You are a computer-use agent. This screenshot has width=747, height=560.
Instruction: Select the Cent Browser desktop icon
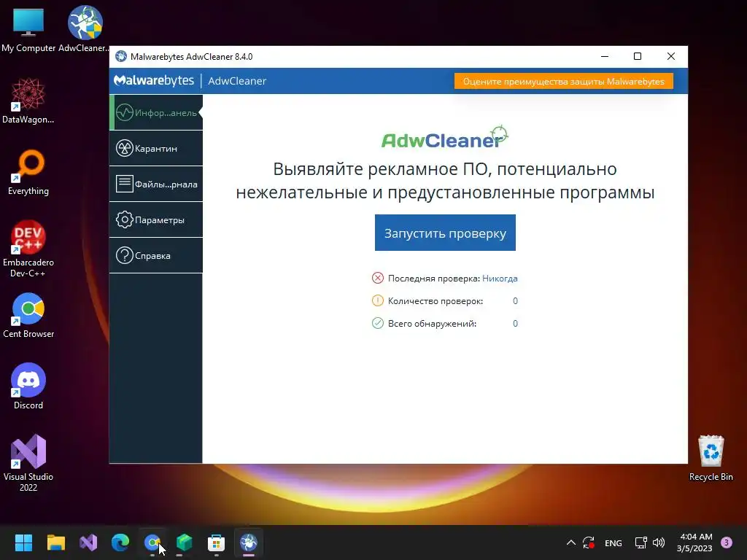[28, 315]
